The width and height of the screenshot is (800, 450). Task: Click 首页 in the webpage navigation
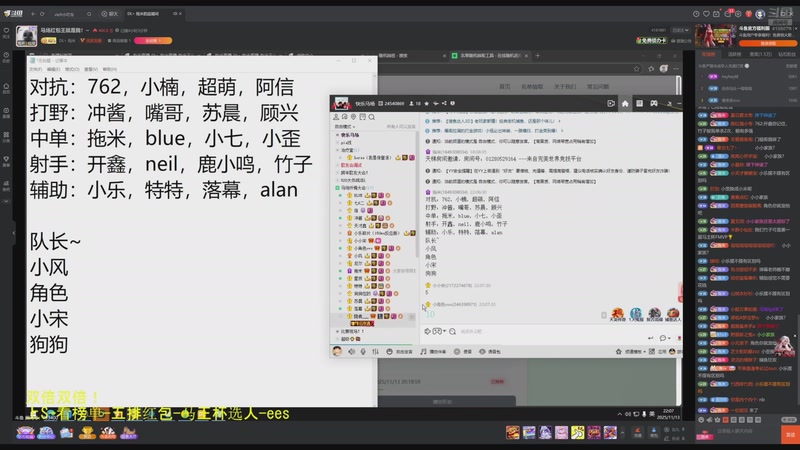coord(505,87)
